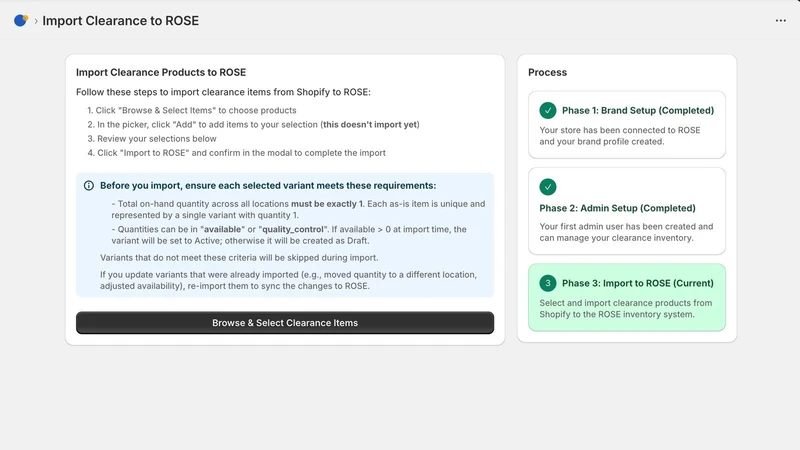
Task: Click the Process panel heading
Action: [x=547, y=72]
